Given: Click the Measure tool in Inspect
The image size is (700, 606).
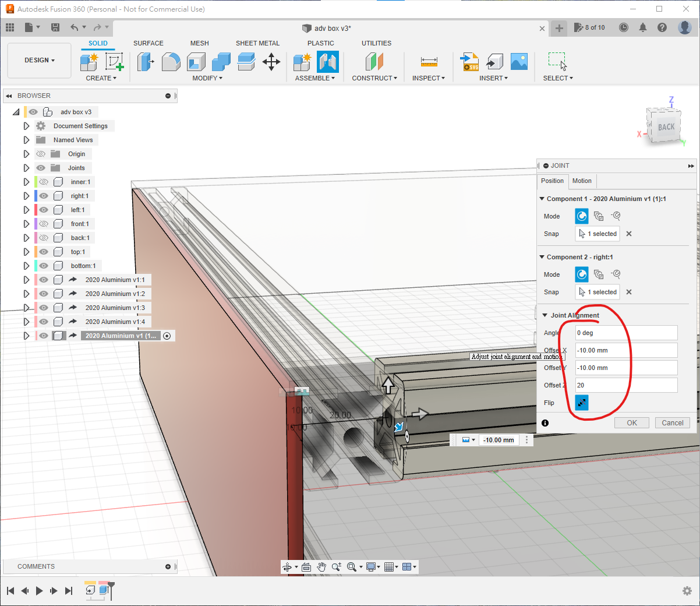Looking at the screenshot, I should (x=429, y=62).
